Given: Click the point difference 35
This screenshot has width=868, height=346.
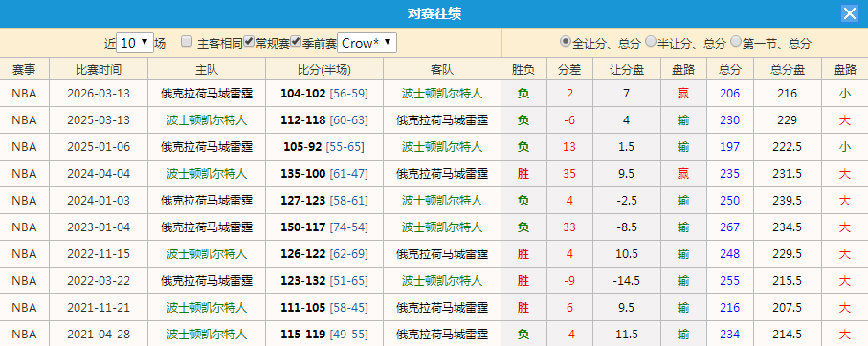Looking at the screenshot, I should coord(569,174).
